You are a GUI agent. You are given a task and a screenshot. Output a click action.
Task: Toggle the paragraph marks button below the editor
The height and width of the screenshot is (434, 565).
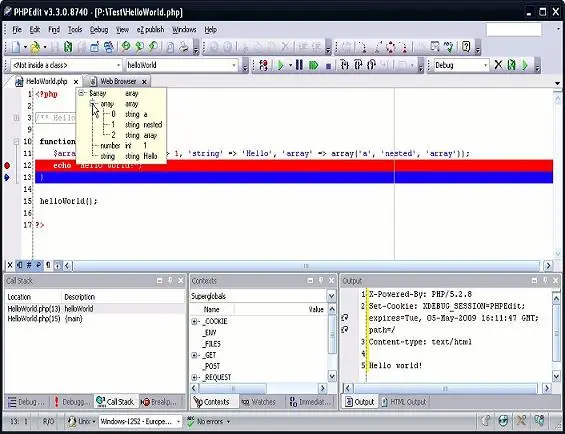pos(48,266)
